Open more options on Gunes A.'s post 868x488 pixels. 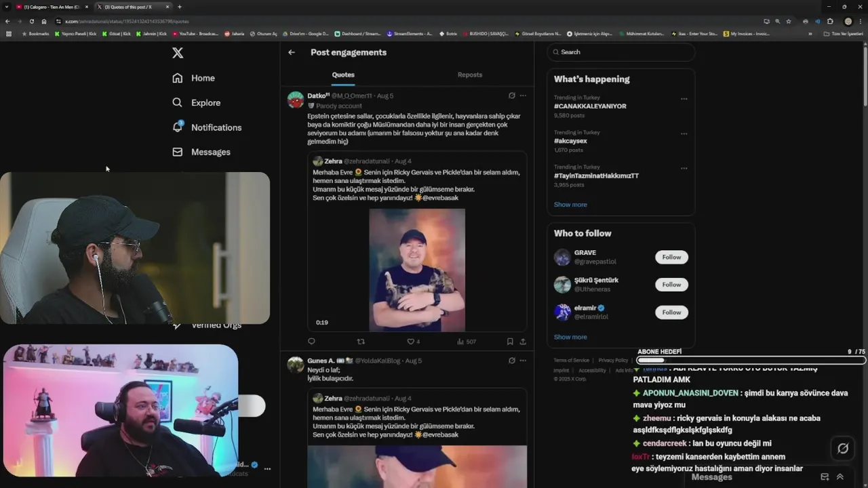coord(523,361)
